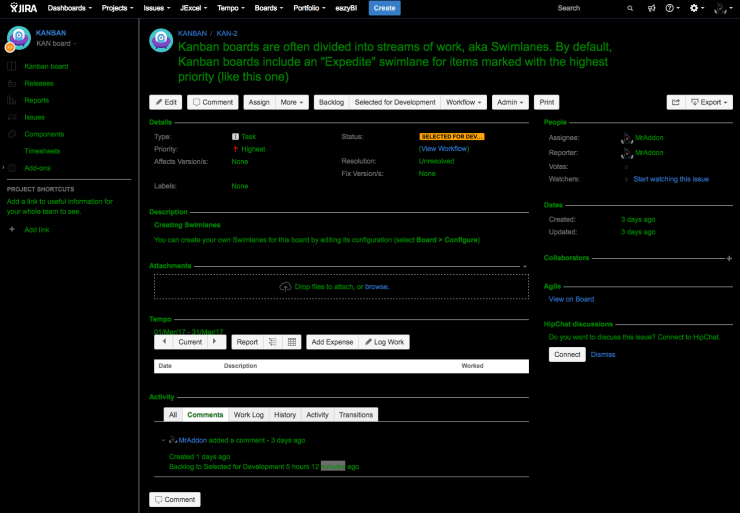The height and width of the screenshot is (513, 740).
Task: Open the Projects menu
Action: tap(118, 8)
